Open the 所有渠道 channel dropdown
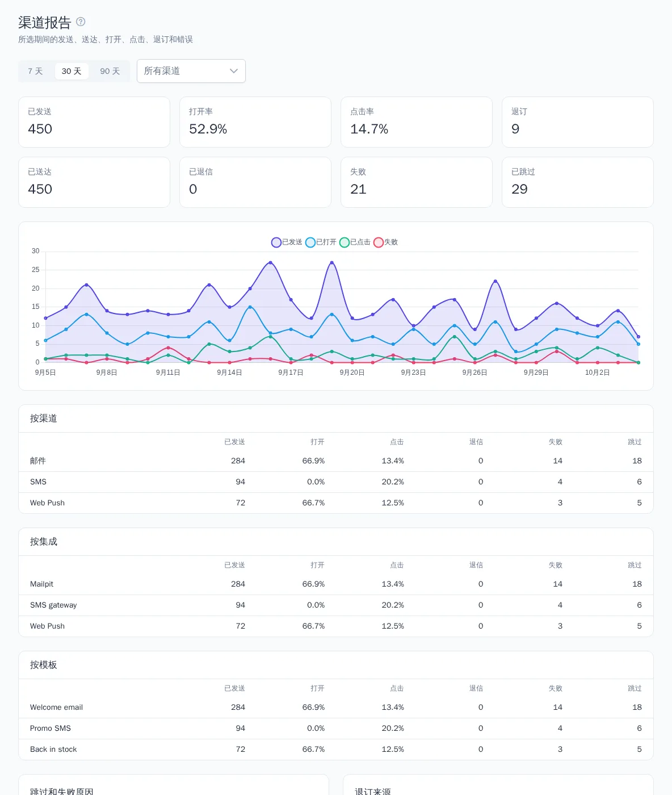672x795 pixels. point(191,71)
